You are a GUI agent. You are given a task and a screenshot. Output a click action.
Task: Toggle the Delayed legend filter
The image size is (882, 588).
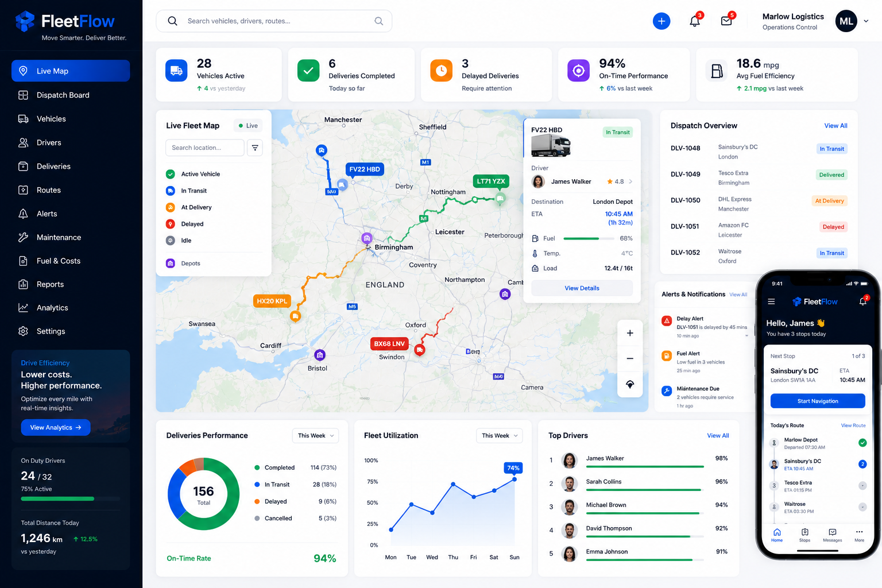pos(185,224)
